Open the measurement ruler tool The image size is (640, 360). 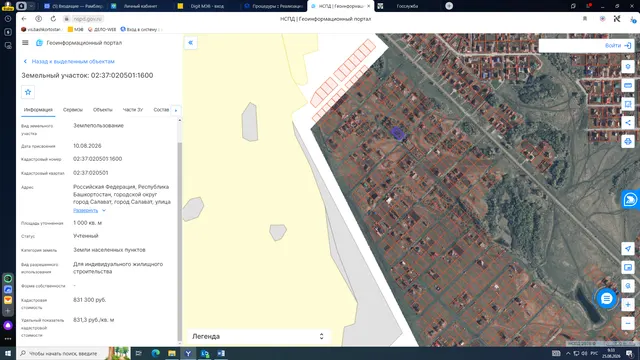(628, 85)
